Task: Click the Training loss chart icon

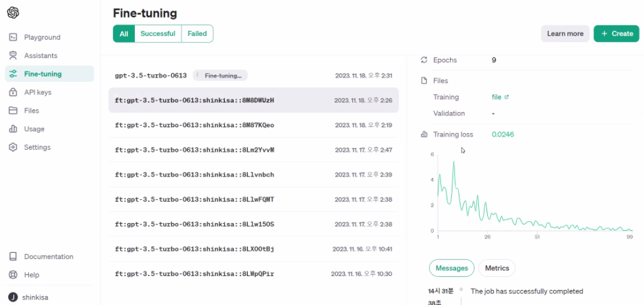Action: click(425, 135)
